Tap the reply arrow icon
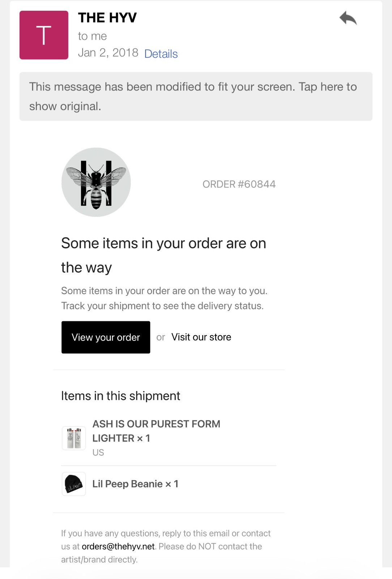The width and height of the screenshot is (392, 579). click(348, 18)
